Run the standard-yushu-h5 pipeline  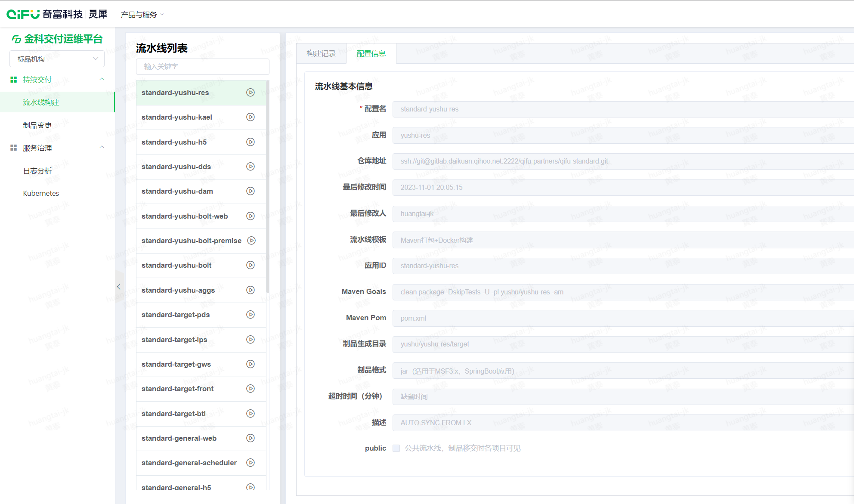[250, 142]
